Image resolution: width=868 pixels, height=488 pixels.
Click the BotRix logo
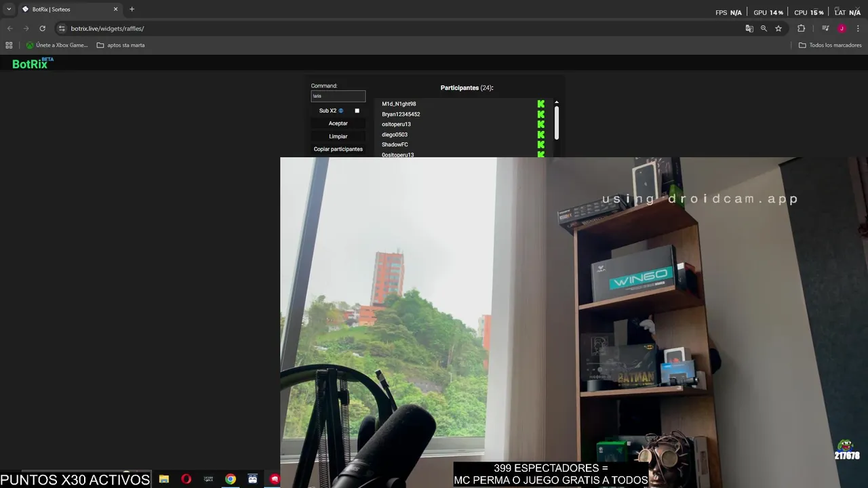pos(33,63)
